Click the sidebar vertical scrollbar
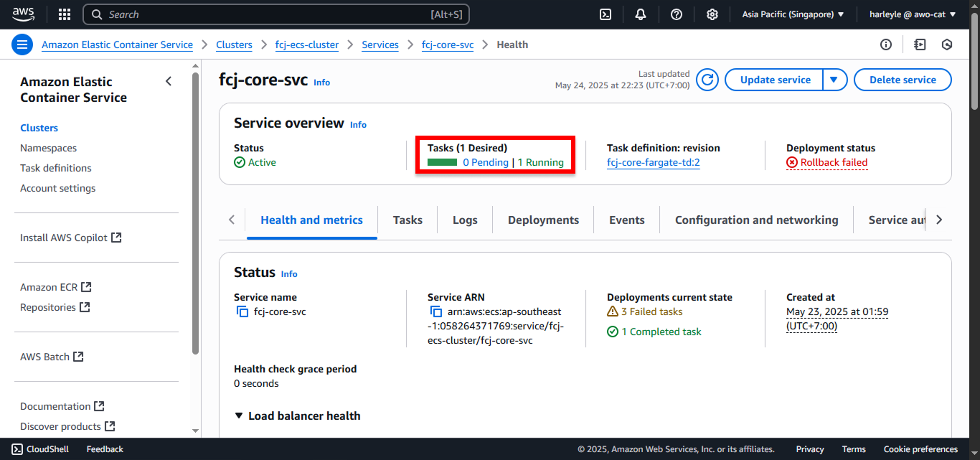Viewport: 980px width, 460px height. pyautogui.click(x=196, y=213)
